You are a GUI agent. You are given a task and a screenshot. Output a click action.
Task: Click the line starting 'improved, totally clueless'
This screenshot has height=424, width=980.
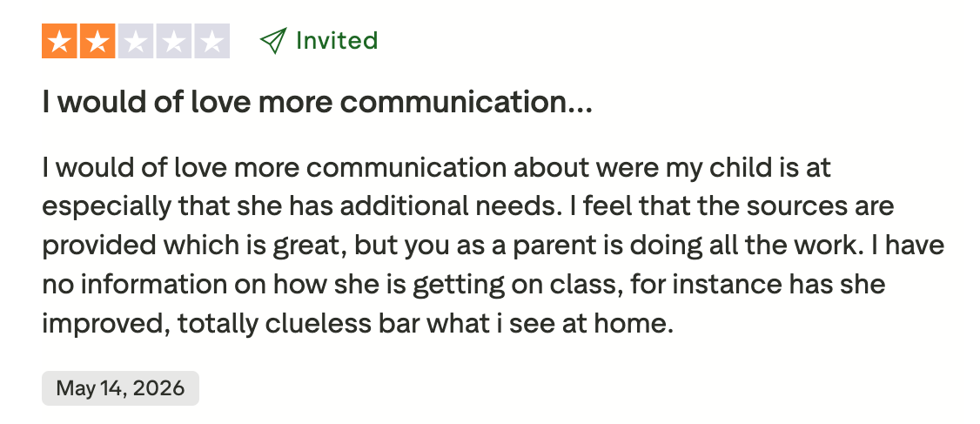358,324
